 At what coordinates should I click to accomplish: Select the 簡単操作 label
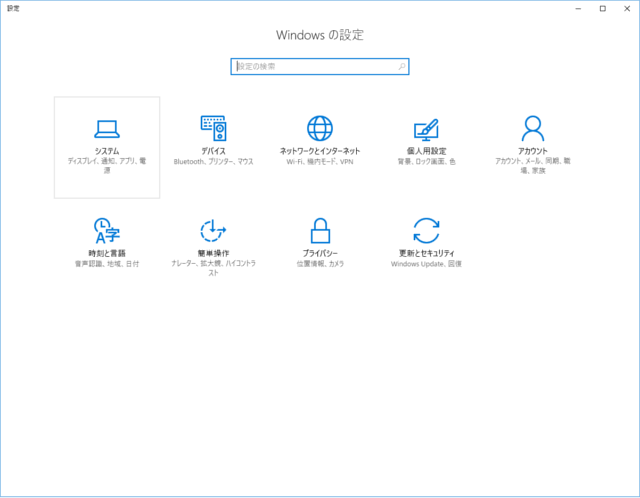click(x=213, y=253)
